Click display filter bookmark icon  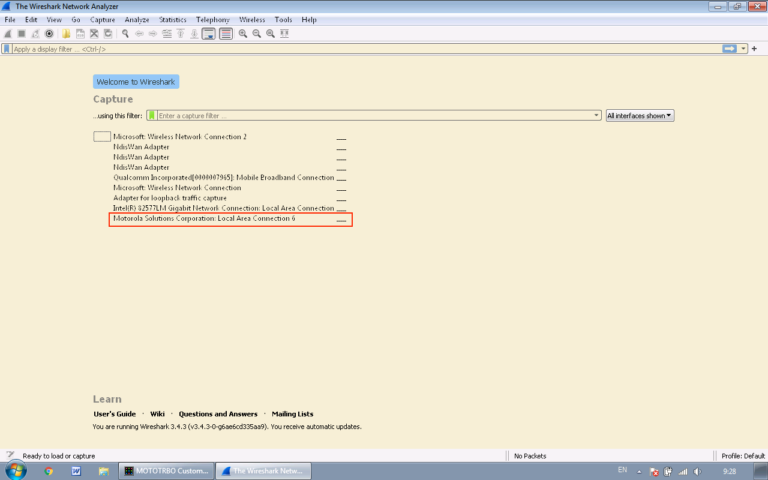7,48
